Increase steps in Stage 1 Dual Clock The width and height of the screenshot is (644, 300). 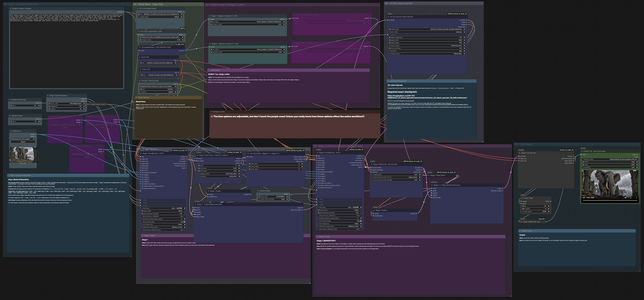(239, 166)
